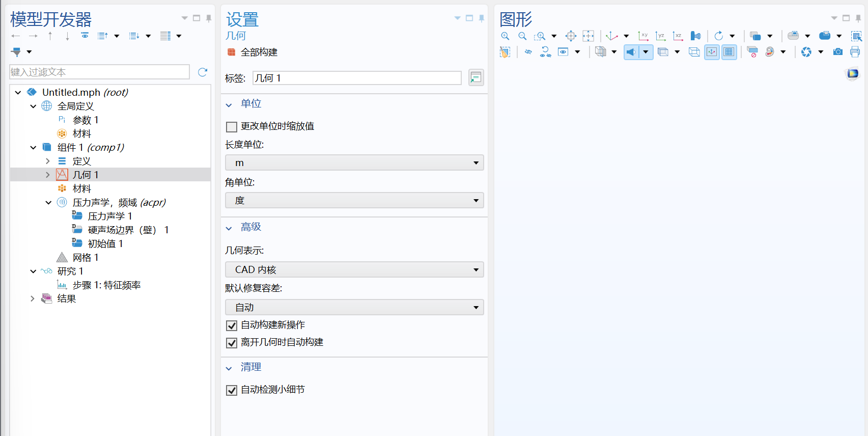Open the 长度单位 dropdown
The width and height of the screenshot is (868, 436).
[354, 163]
